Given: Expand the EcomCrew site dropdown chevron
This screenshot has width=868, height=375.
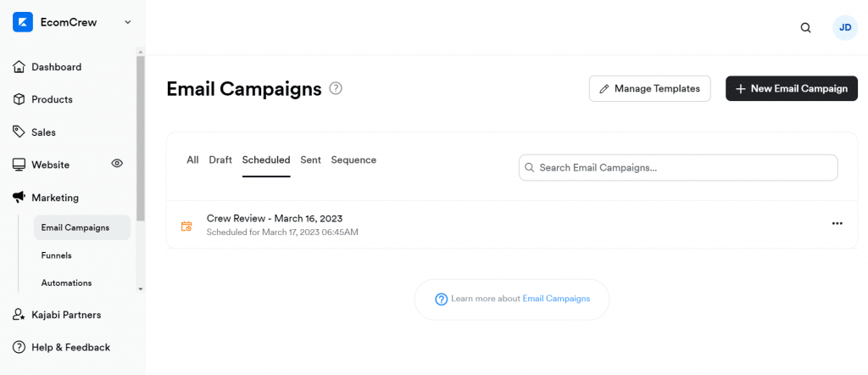Looking at the screenshot, I should pos(128,23).
